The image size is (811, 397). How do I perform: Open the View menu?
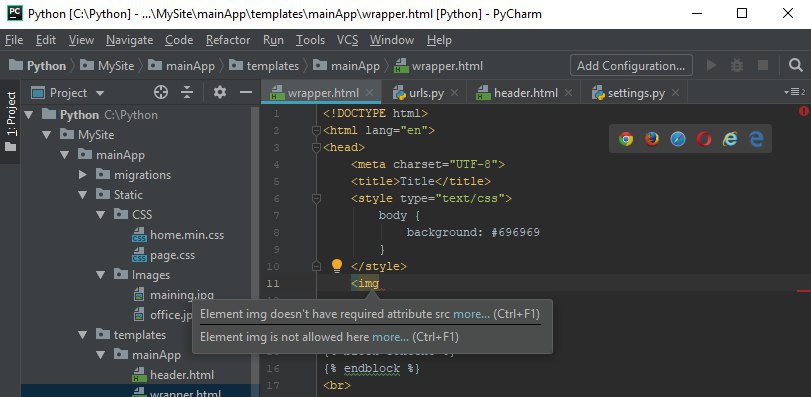pos(81,40)
